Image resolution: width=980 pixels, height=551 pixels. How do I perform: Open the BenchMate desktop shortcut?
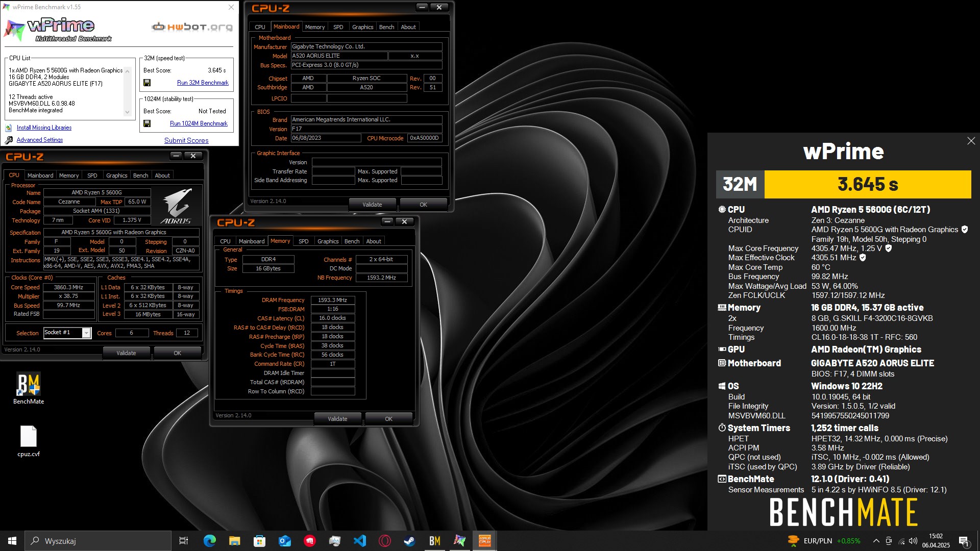click(29, 389)
